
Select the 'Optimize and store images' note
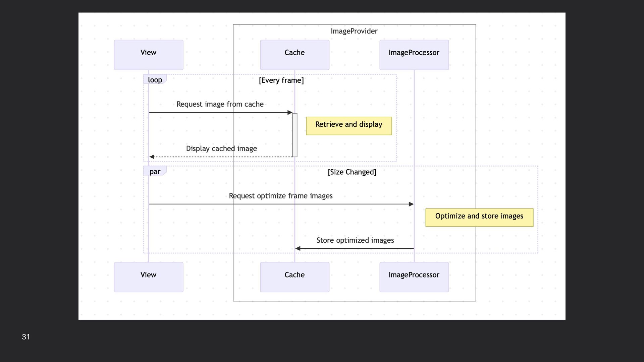479,218
